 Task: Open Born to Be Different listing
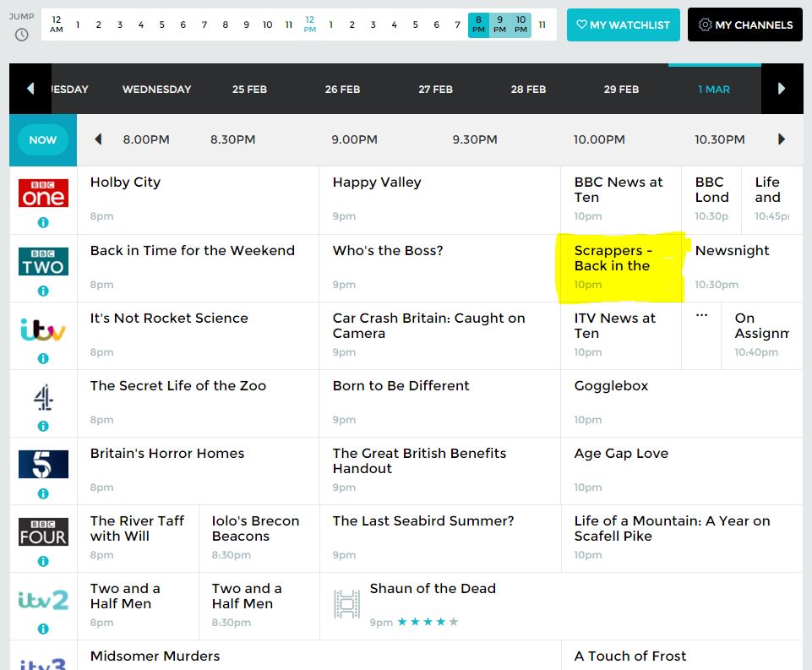pyautogui.click(x=439, y=404)
